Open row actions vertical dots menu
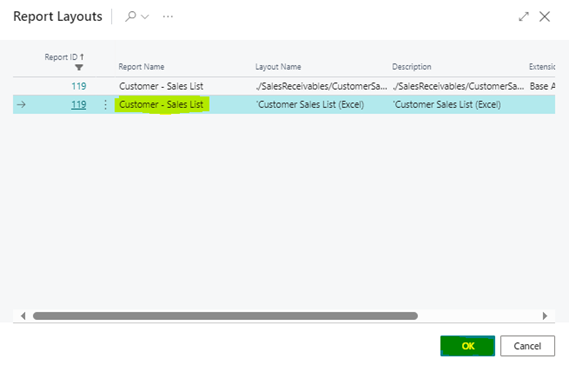 [105, 105]
